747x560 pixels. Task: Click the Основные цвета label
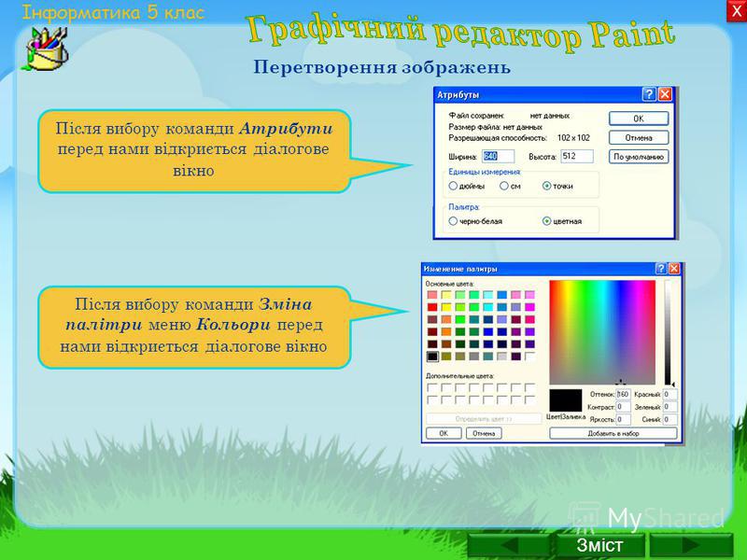click(x=450, y=285)
